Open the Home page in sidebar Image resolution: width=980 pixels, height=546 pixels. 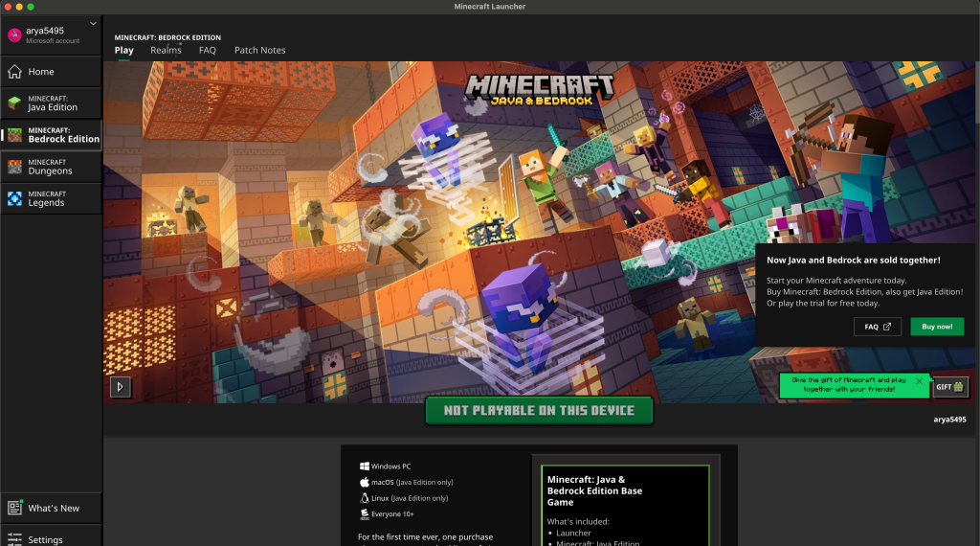point(51,72)
